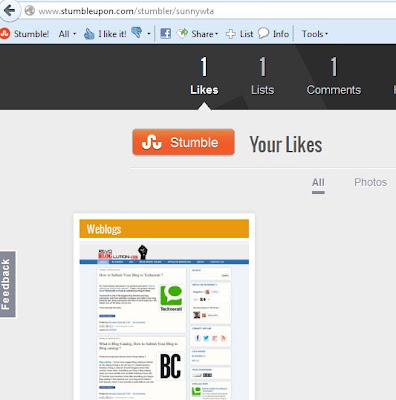Switch to the Lists tab
396x400 pixels.
(263, 76)
